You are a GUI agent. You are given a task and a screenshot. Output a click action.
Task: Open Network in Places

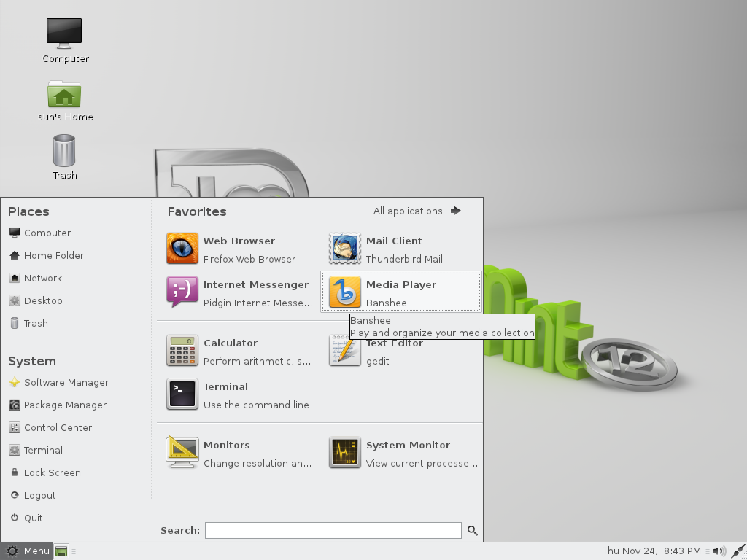click(36, 278)
